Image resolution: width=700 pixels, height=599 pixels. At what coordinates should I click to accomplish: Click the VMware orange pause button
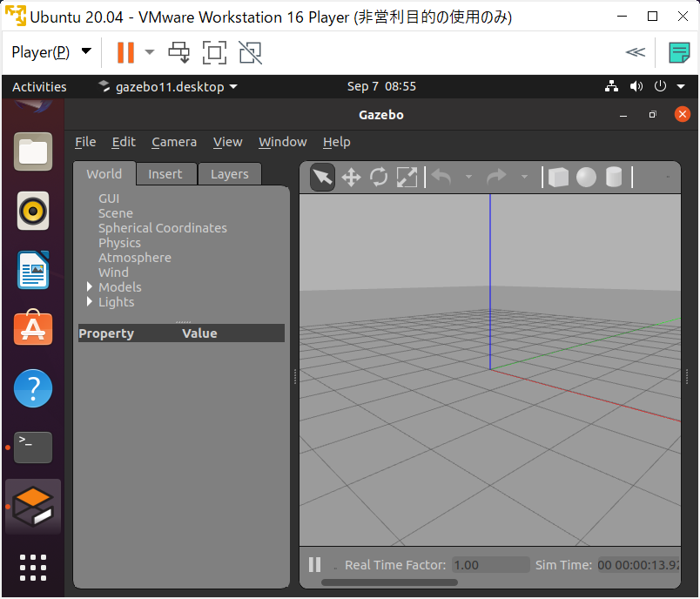pos(125,52)
